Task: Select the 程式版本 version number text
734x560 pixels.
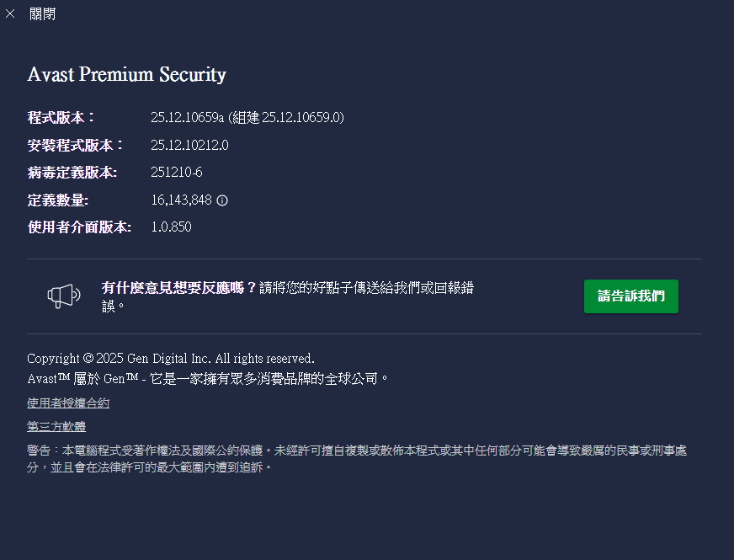Action: 247,117
